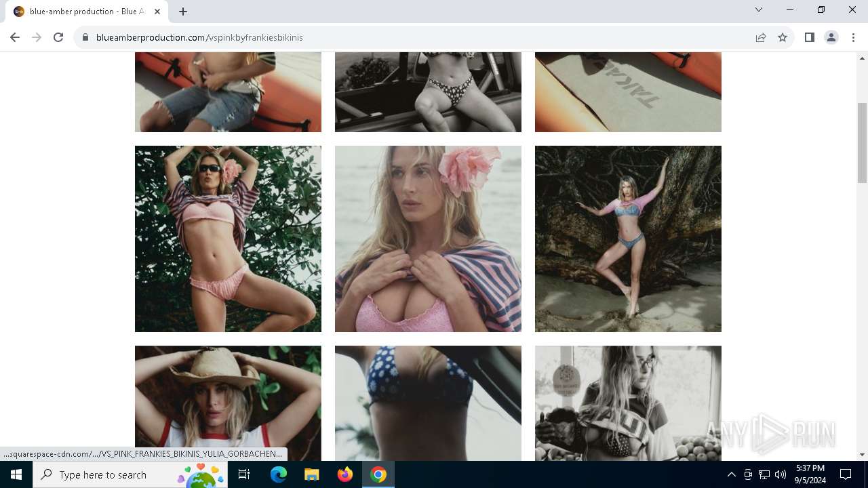
Task: Minimize the Chrome window
Action: 790,9
